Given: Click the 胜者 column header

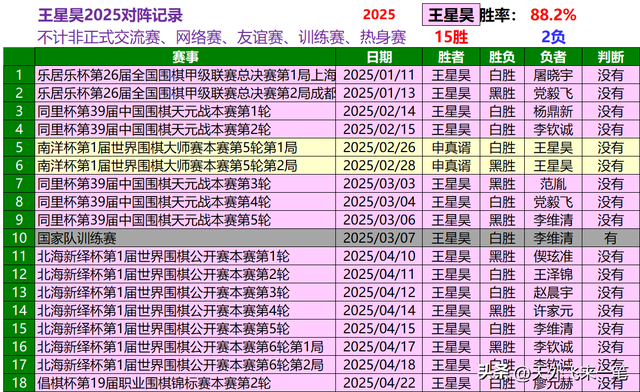Looking at the screenshot, I should [x=451, y=57].
